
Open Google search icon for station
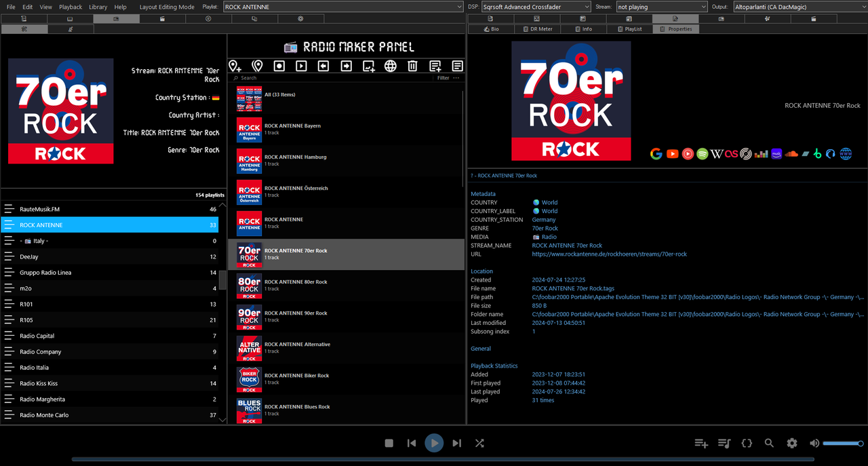pos(656,154)
